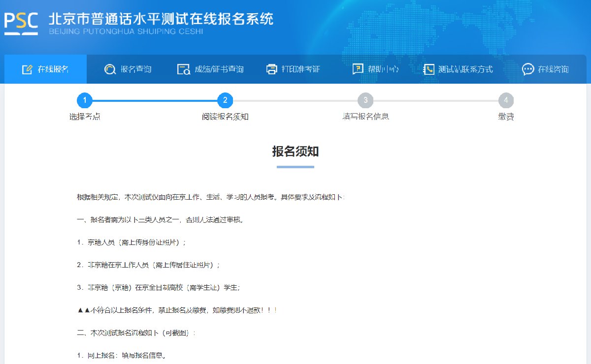Image resolution: width=591 pixels, height=364 pixels.
Task: Select step 3 circle in progress bar
Action: coord(365,101)
